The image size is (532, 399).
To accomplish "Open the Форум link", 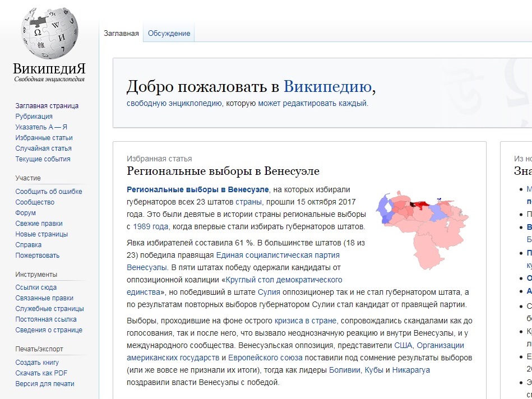I will tap(25, 213).
